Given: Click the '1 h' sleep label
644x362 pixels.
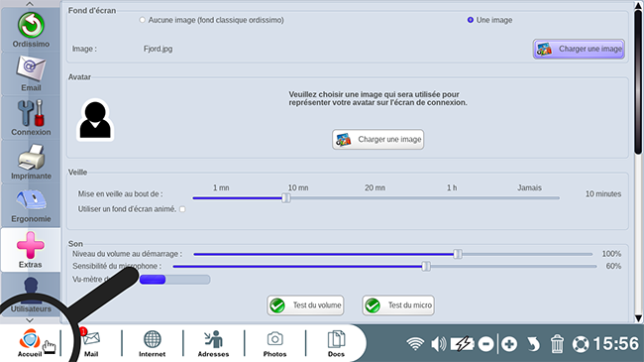Looking at the screenshot, I should [452, 187].
